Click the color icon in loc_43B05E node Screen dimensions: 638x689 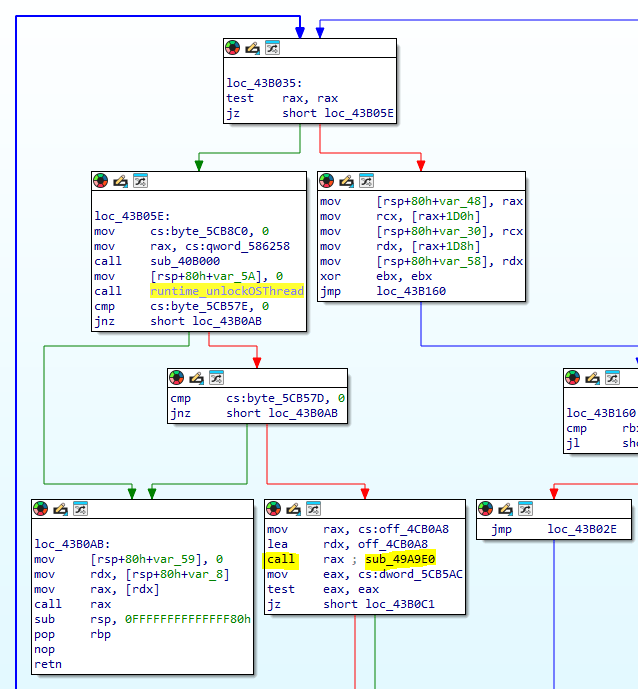pyautogui.click(x=101, y=181)
